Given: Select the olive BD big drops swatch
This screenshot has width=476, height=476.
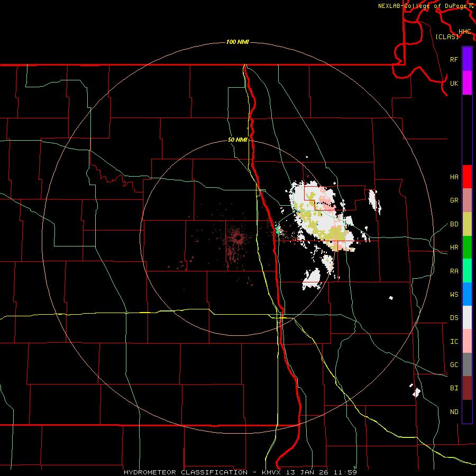Looking at the screenshot, I should (x=467, y=224).
